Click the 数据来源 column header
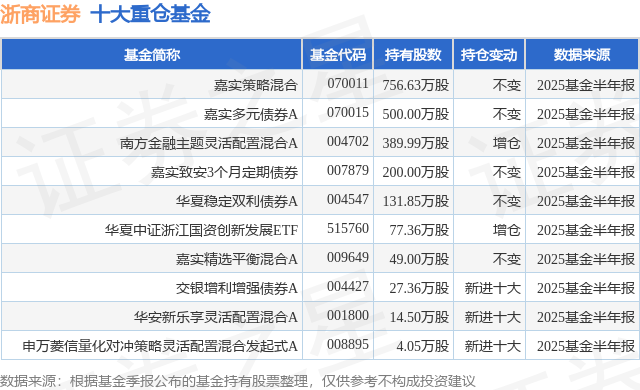 point(582,55)
